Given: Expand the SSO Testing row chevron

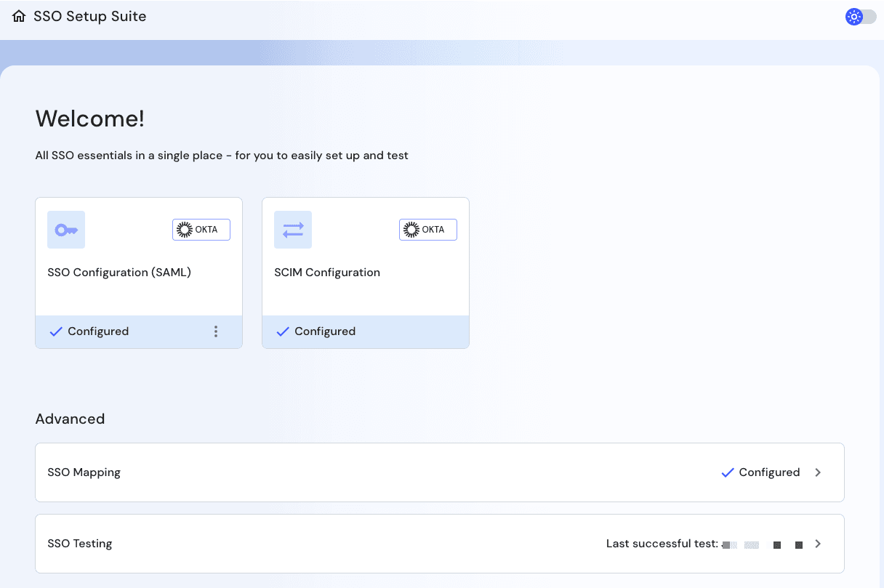Looking at the screenshot, I should [x=818, y=544].
